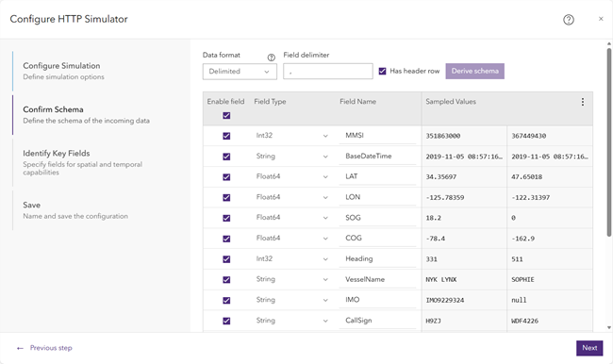
Task: Click sampled value SOPHIE
Action: (522, 280)
